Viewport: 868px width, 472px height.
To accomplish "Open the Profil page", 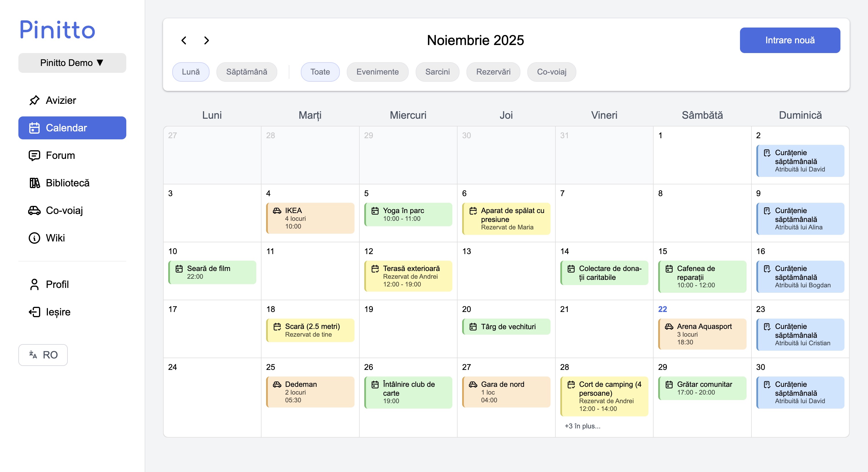I will click(x=57, y=284).
